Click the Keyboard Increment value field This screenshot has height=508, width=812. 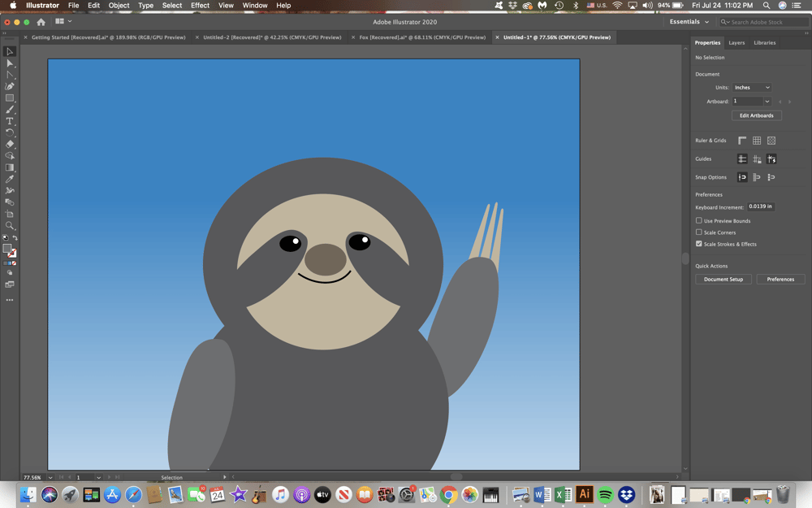(760, 206)
